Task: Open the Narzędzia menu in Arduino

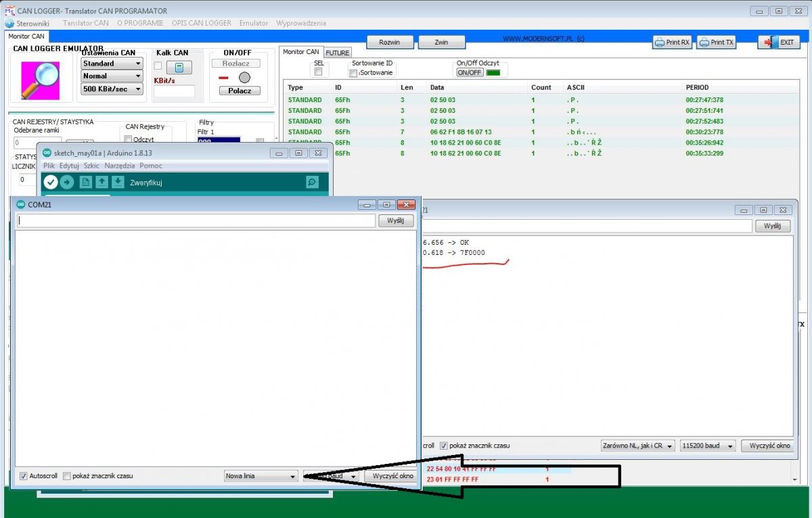Action: (x=120, y=166)
